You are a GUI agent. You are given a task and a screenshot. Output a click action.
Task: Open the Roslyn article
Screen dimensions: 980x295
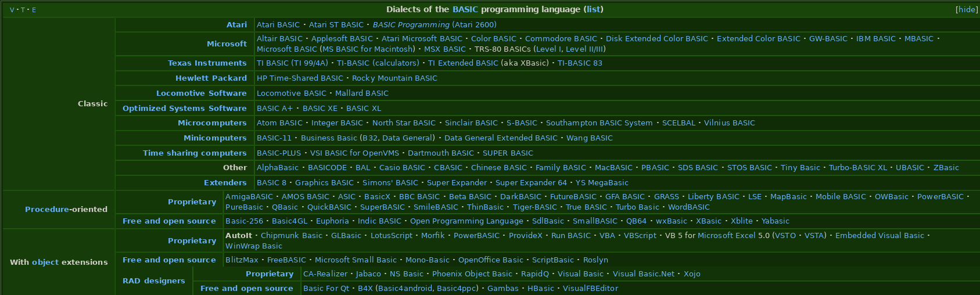tap(595, 260)
